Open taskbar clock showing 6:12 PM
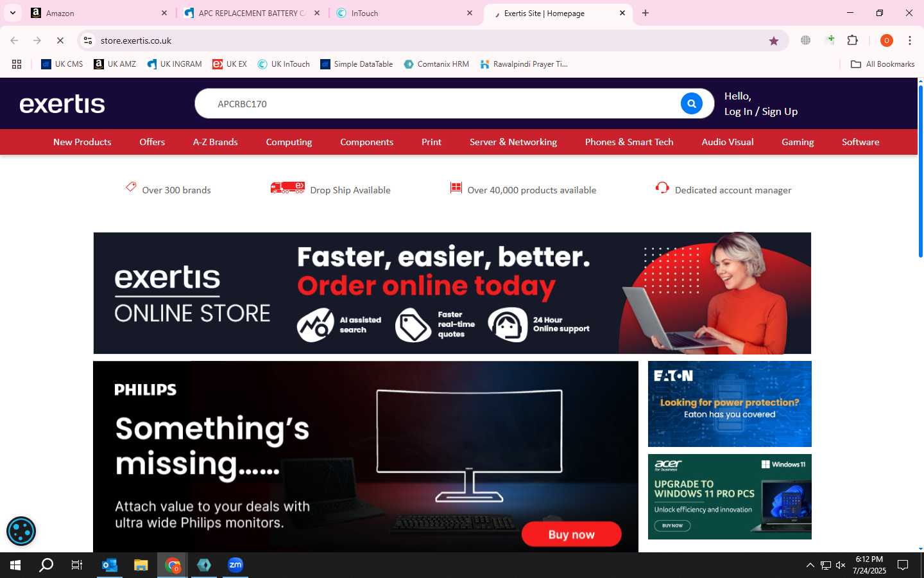 coord(869,565)
